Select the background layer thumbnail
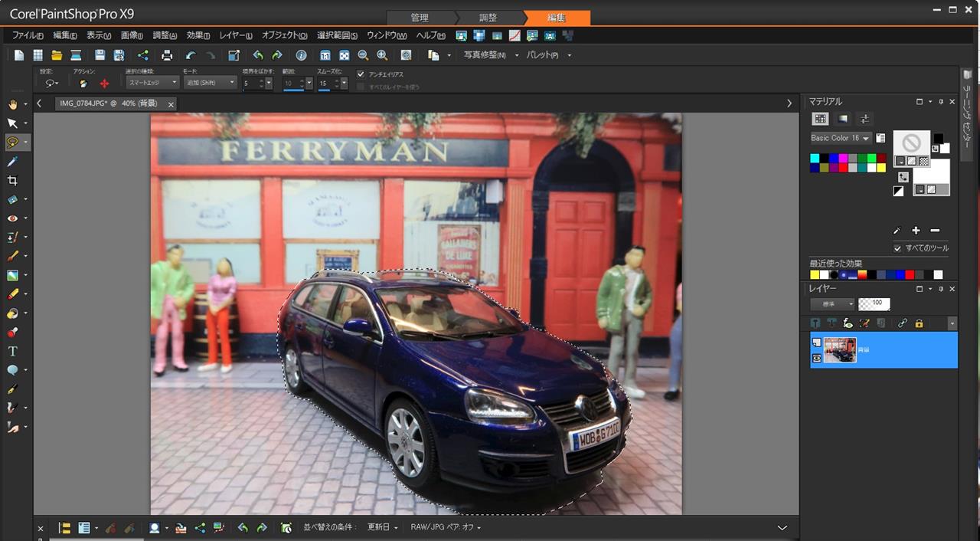 click(840, 349)
